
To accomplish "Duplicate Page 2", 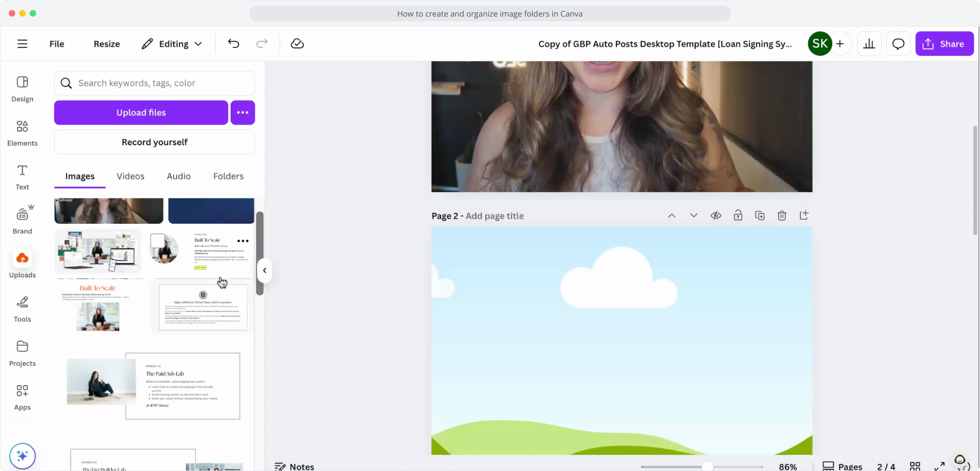I will click(x=760, y=215).
